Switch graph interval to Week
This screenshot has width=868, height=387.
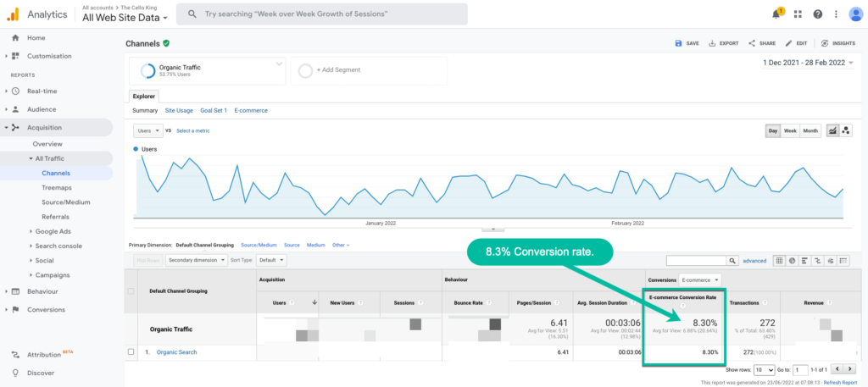[789, 130]
